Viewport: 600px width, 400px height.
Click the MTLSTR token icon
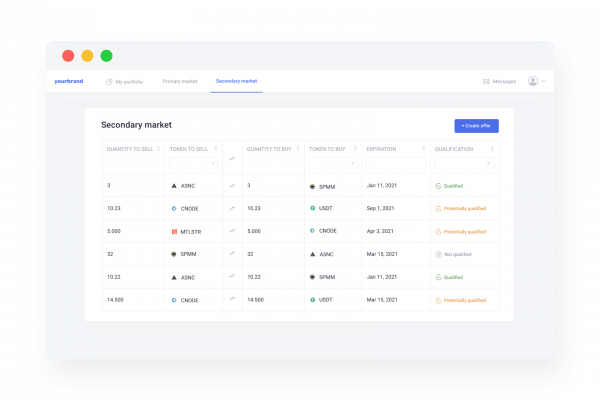(174, 231)
